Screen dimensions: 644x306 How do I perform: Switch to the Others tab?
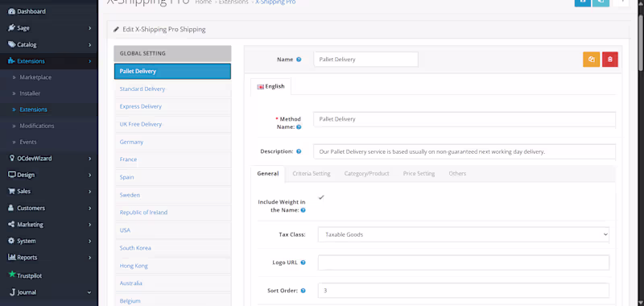[x=457, y=173]
